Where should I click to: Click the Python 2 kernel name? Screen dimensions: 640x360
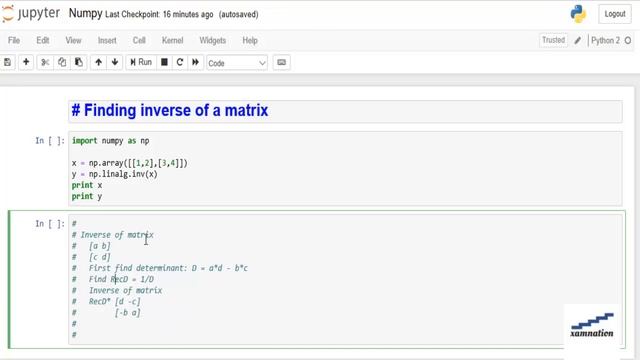(x=605, y=40)
